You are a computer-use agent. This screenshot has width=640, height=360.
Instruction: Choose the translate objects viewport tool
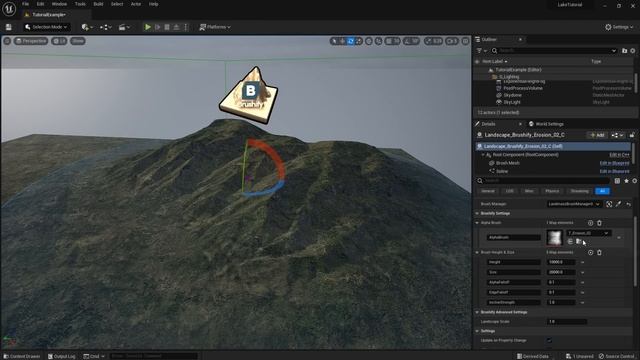click(x=342, y=41)
